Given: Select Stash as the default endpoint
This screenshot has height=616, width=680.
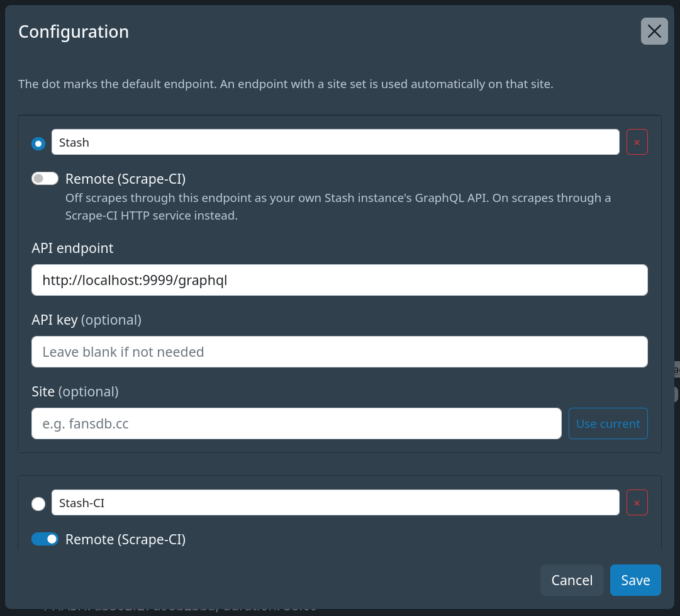Looking at the screenshot, I should [38, 143].
